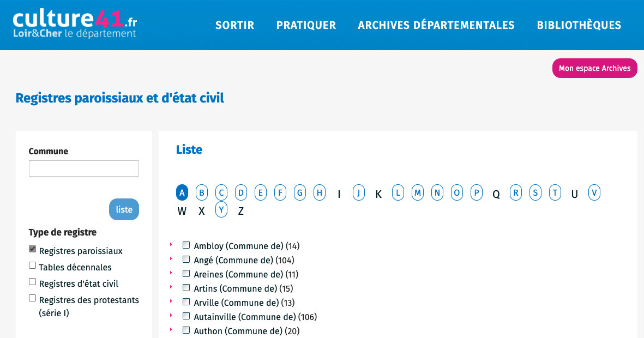Select letter B in alphabet index
Viewport: 644px width, 338px height.
tap(202, 192)
